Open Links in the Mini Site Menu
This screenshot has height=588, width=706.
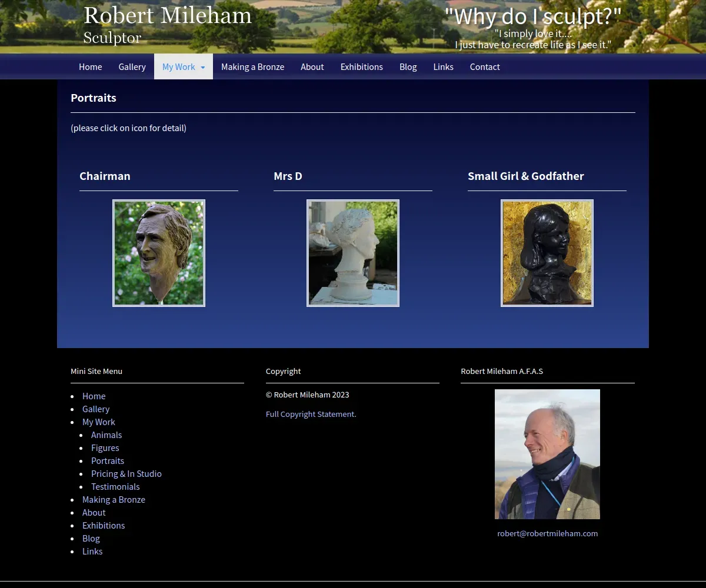click(x=92, y=551)
